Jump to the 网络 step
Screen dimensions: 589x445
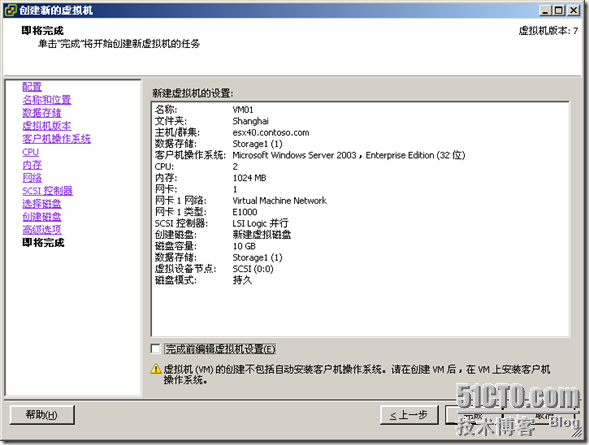[x=32, y=178]
